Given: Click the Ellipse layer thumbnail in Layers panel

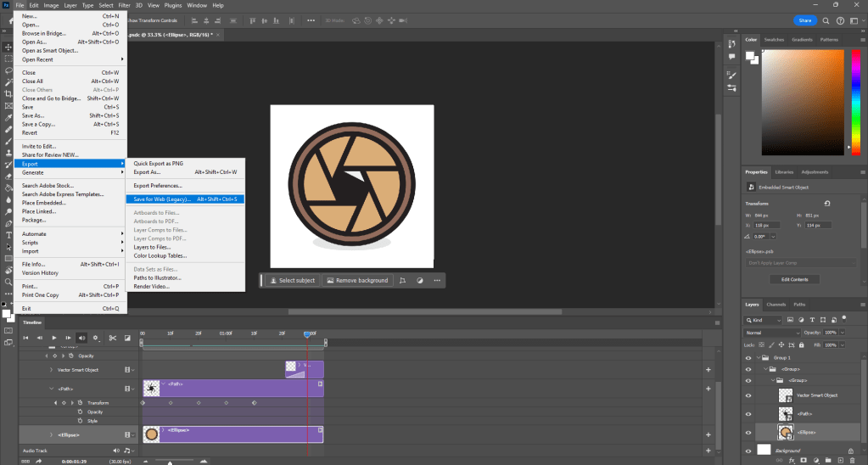Looking at the screenshot, I should coord(786,432).
